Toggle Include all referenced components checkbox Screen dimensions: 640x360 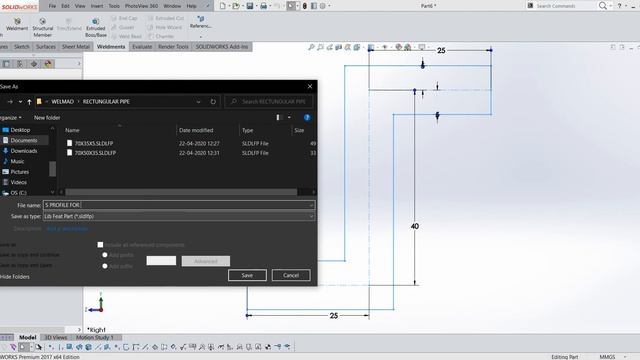point(100,244)
